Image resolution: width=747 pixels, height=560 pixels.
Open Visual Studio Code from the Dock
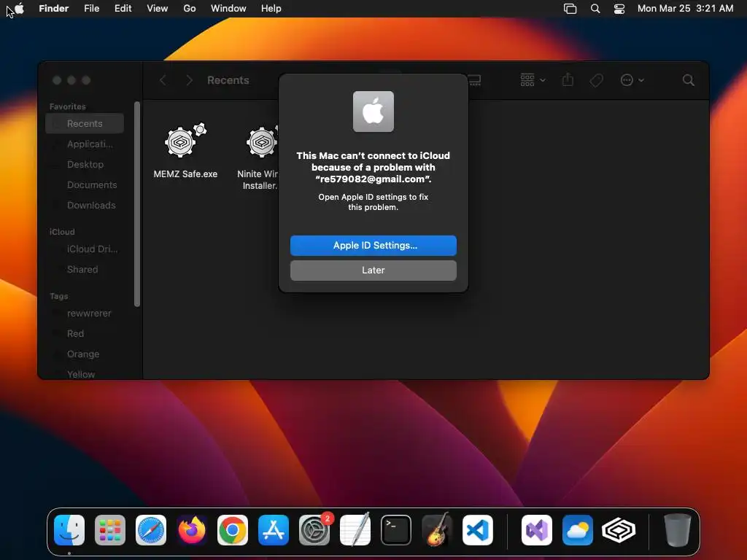pos(477,530)
